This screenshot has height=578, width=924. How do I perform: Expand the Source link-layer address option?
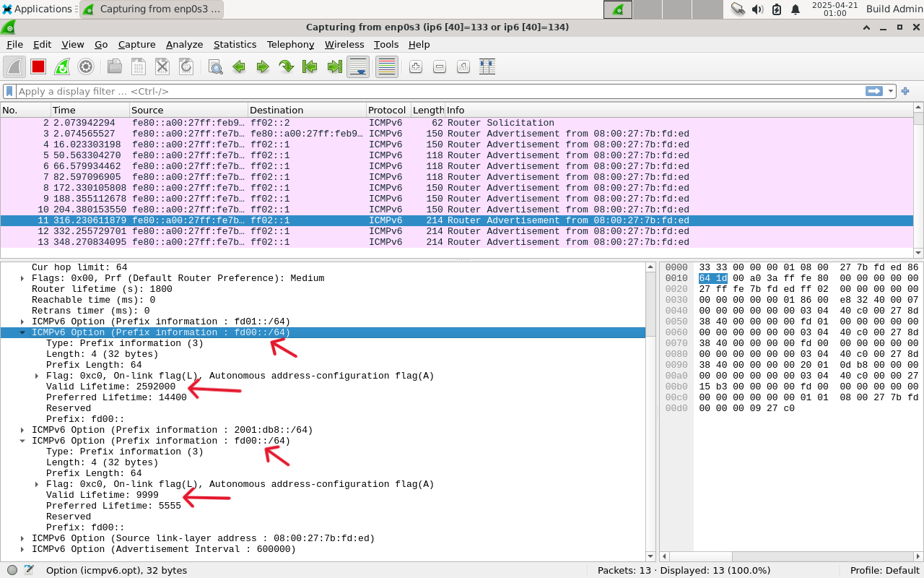tap(22, 538)
